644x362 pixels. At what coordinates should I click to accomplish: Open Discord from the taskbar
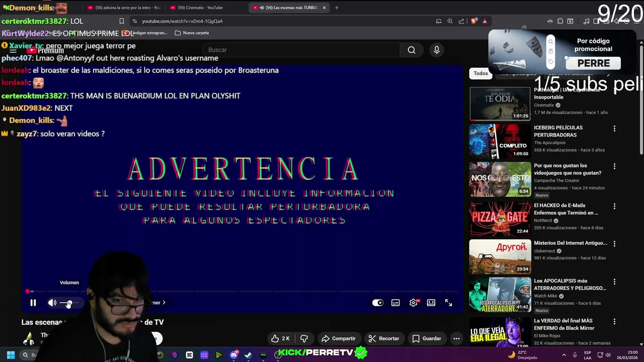(x=233, y=355)
